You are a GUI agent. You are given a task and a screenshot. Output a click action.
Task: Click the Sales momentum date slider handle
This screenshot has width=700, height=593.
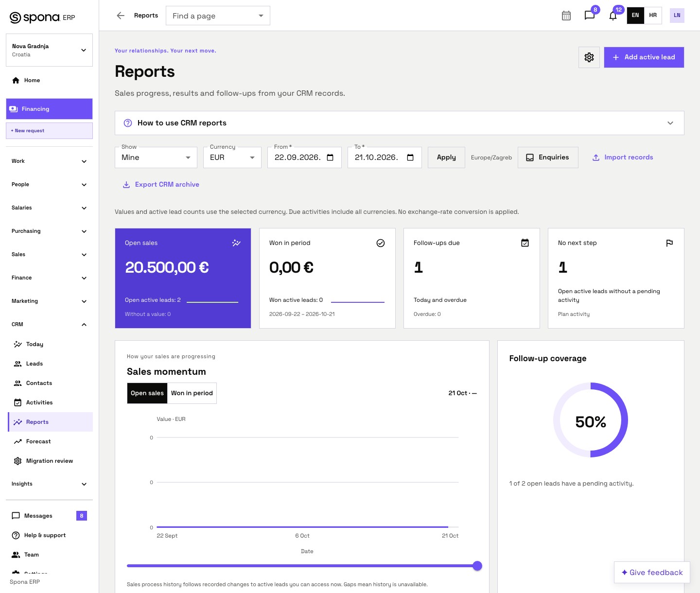[477, 566]
